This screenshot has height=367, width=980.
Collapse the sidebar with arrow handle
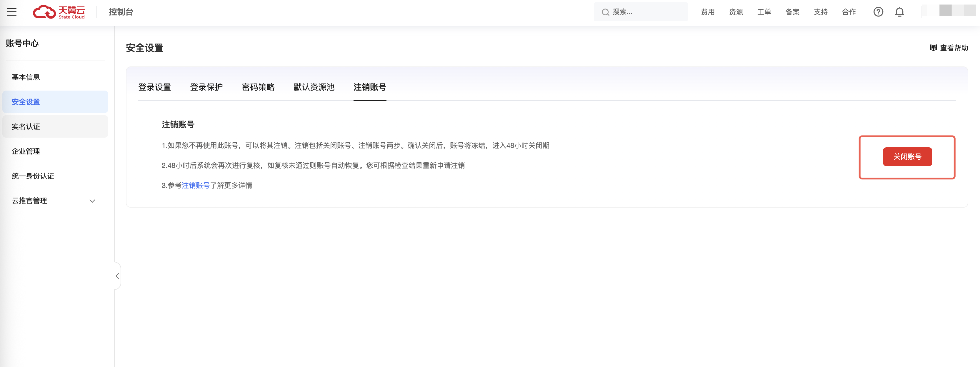pos(117,276)
